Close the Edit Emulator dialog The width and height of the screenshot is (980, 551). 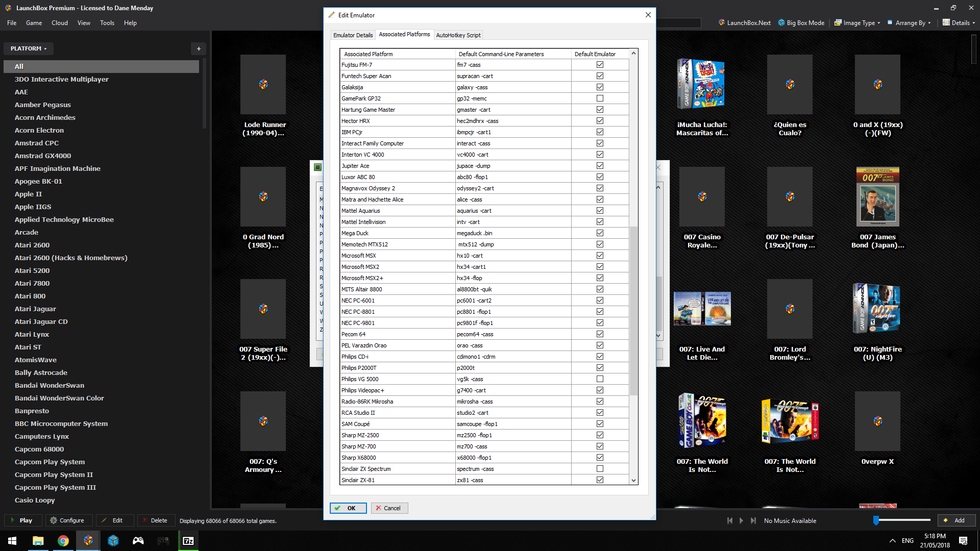[x=648, y=15]
